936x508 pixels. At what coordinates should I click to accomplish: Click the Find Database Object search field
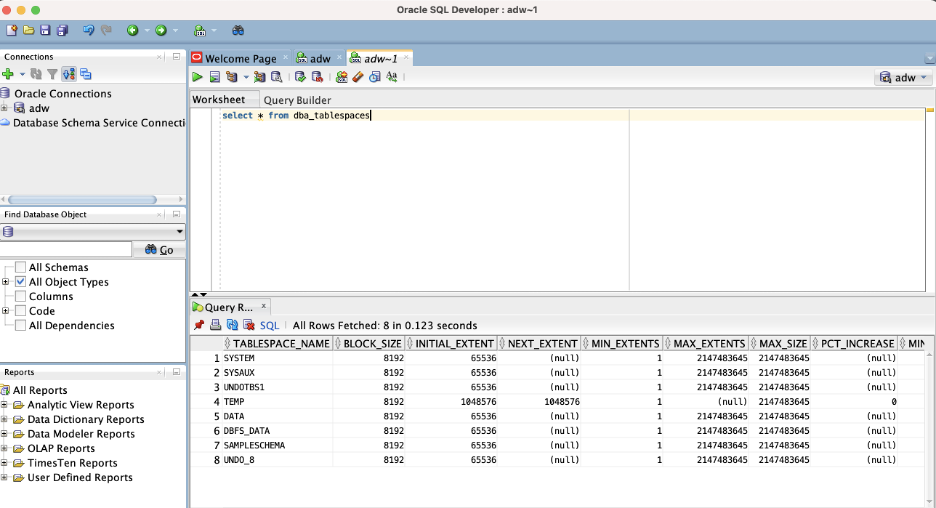[66, 250]
